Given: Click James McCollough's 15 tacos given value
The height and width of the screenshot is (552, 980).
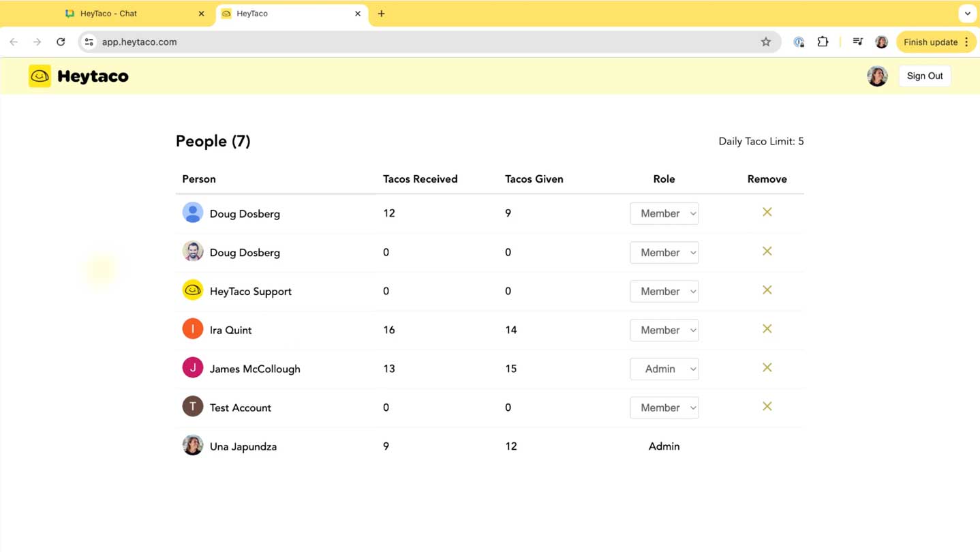Looking at the screenshot, I should tap(510, 369).
